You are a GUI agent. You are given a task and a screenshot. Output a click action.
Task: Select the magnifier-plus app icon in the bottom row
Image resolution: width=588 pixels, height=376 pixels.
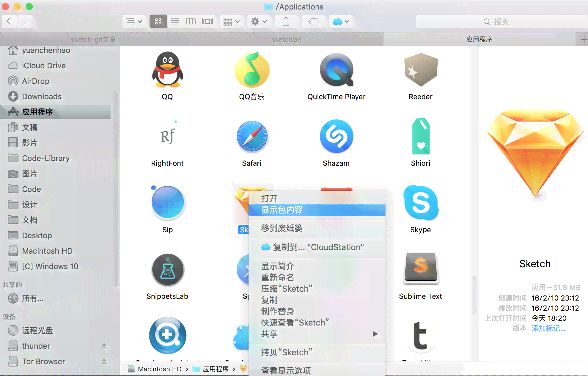(167, 335)
